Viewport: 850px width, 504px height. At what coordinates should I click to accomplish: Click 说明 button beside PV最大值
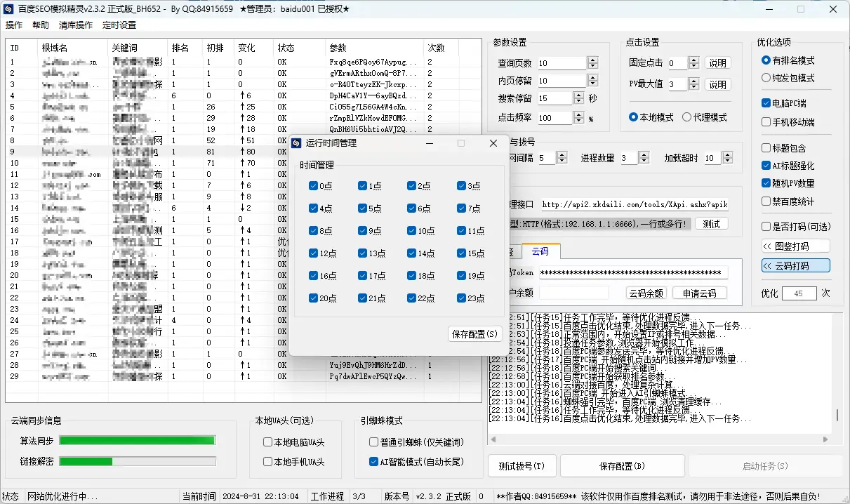click(717, 85)
